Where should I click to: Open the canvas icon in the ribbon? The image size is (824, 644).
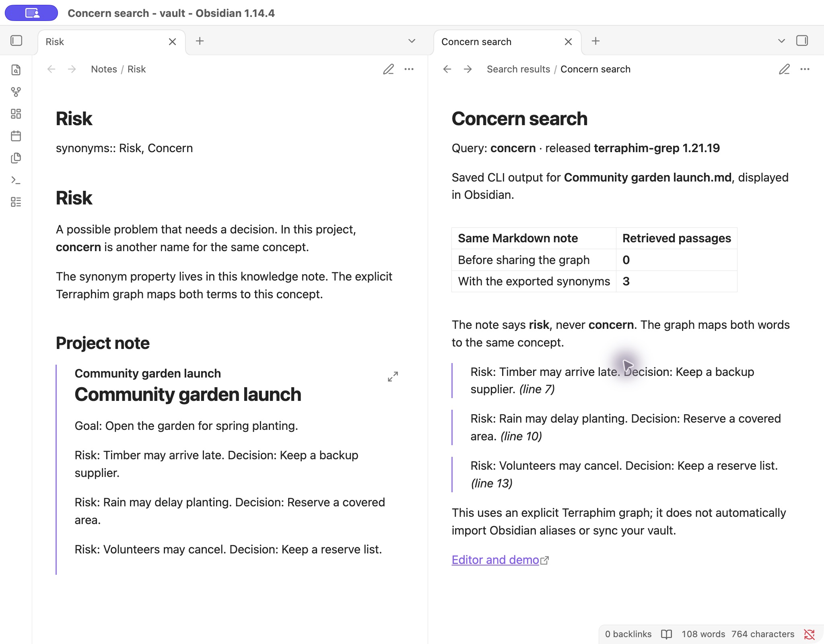coord(16,114)
